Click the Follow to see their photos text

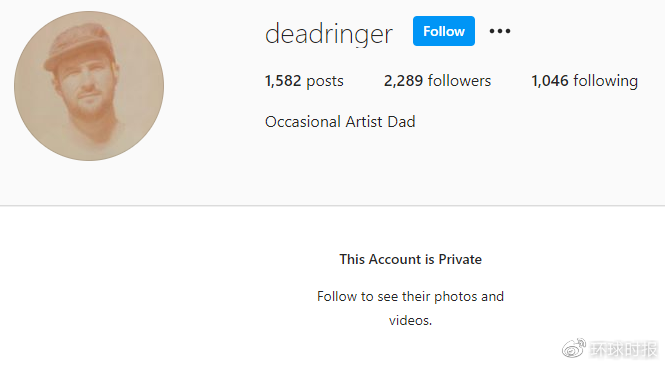[x=411, y=296]
